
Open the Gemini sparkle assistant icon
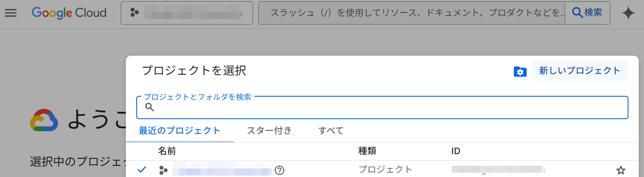click(x=628, y=13)
